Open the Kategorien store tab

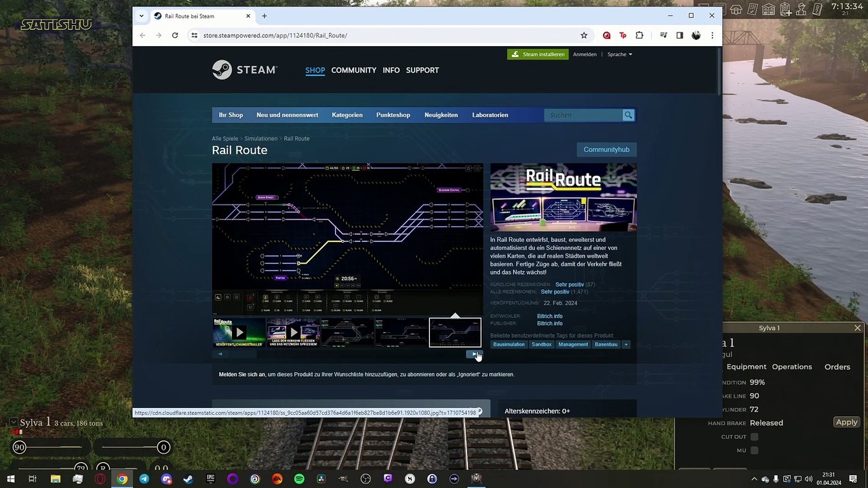pos(347,115)
